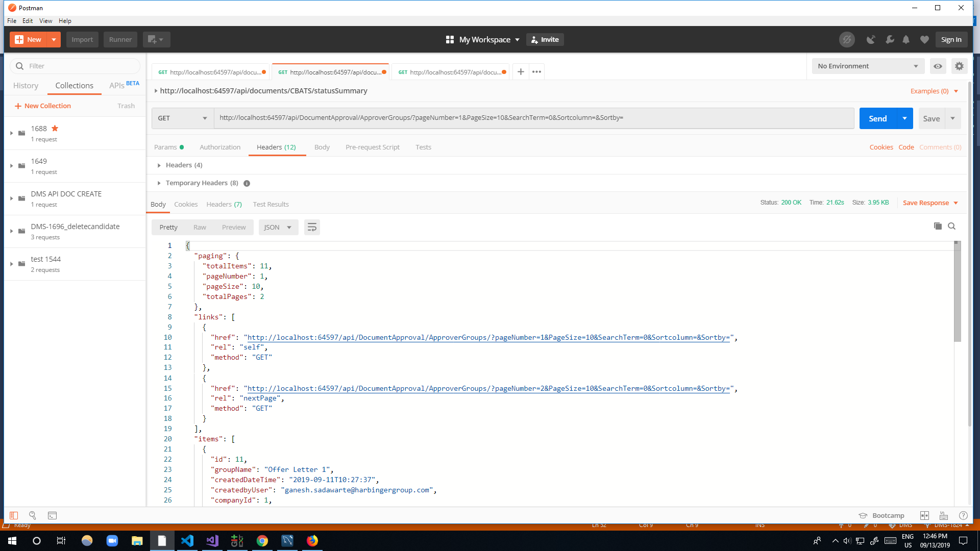Open the help question mark icon
This screenshot has height=551, width=980.
(x=963, y=515)
